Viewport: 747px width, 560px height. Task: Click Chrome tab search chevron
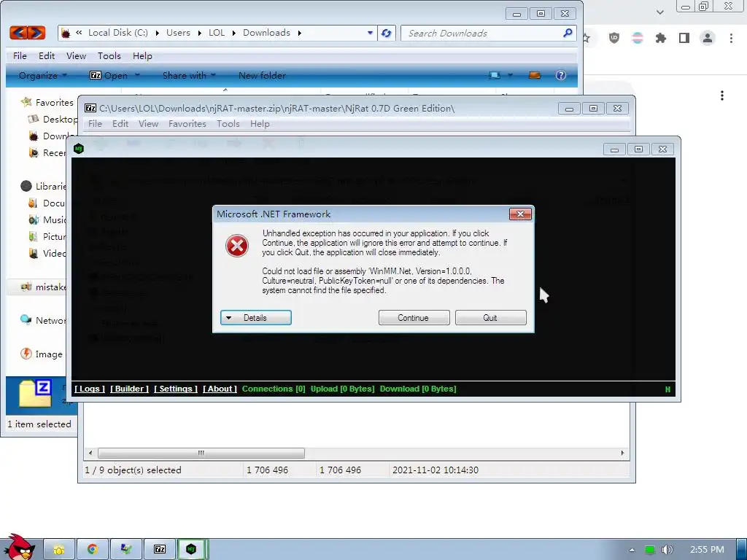(659, 12)
